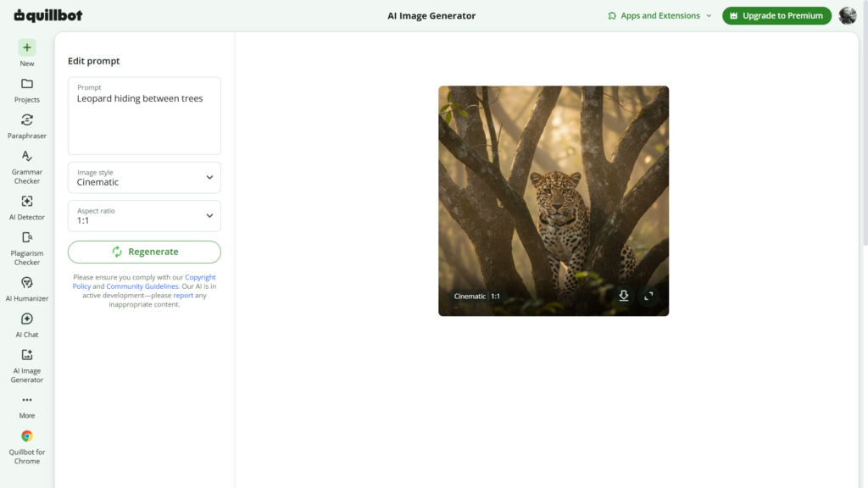Click the Quillbot logo
Viewport: 868px width, 488px height.
tap(48, 15)
